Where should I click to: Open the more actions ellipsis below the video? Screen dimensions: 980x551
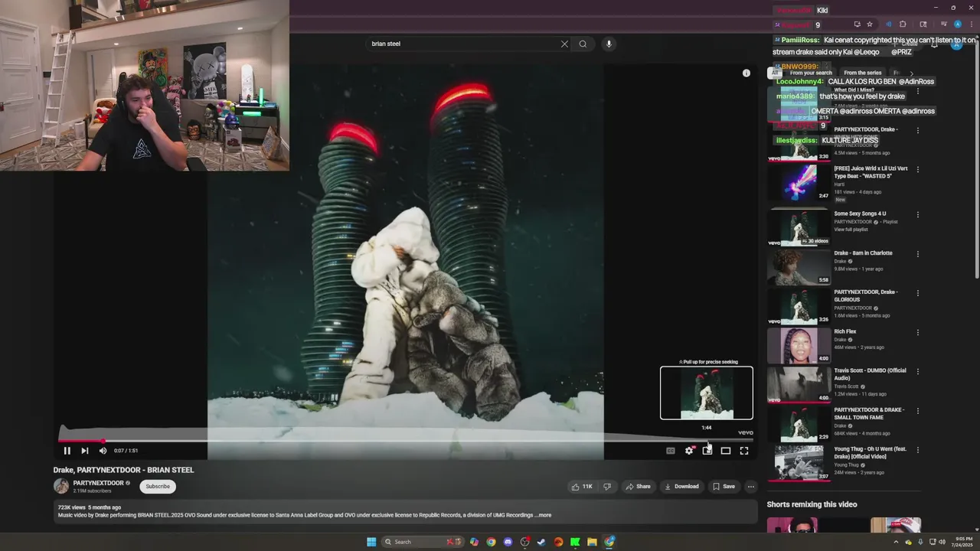(x=751, y=487)
